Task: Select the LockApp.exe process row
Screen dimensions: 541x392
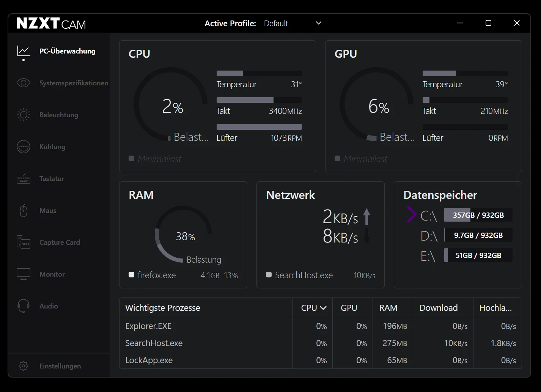Action: point(321,360)
